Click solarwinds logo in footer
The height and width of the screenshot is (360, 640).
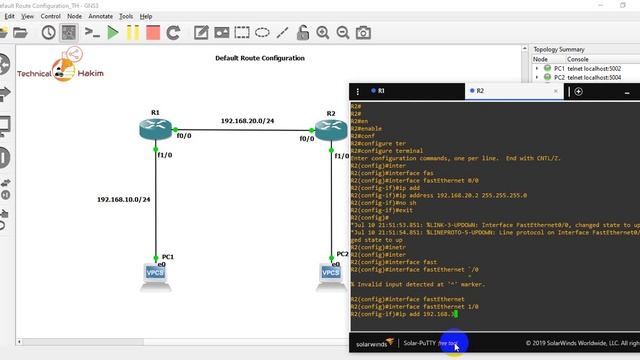coord(374,343)
